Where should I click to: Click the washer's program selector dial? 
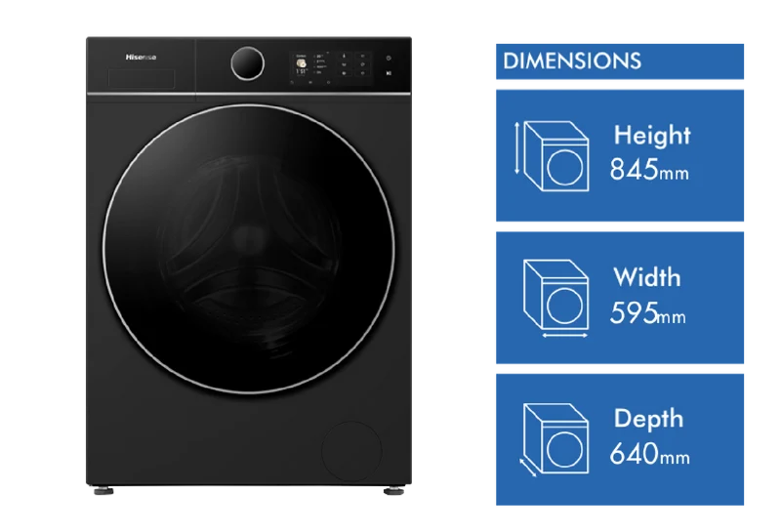[248, 63]
